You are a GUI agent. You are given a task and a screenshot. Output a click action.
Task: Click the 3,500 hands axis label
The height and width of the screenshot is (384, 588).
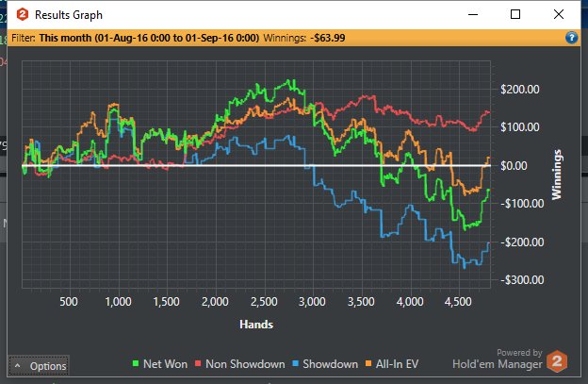[361, 301]
